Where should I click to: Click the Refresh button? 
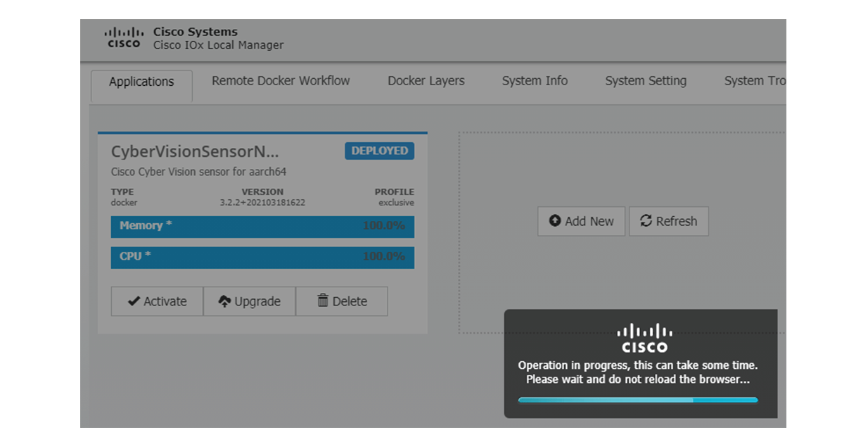click(669, 221)
